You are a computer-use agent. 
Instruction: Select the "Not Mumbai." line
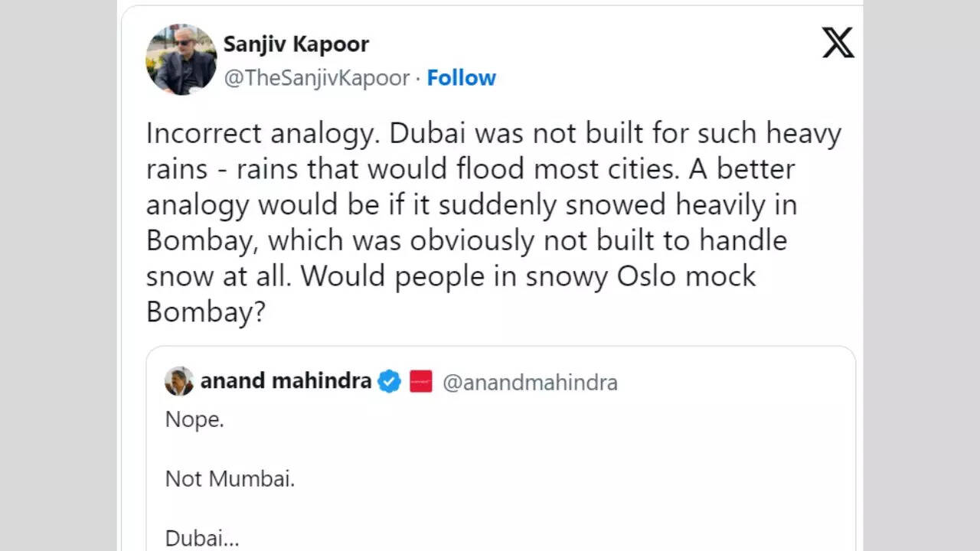coord(230,479)
